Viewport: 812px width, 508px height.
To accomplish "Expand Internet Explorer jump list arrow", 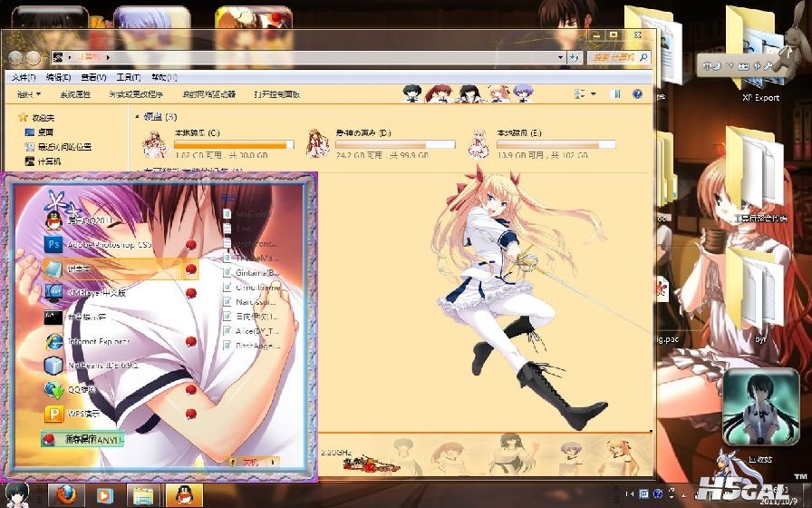I will pos(191,341).
